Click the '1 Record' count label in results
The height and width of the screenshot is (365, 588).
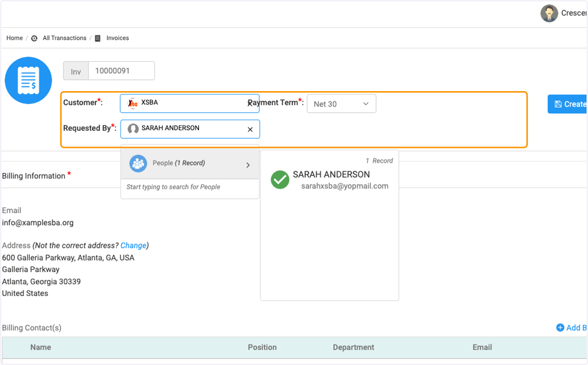(379, 161)
